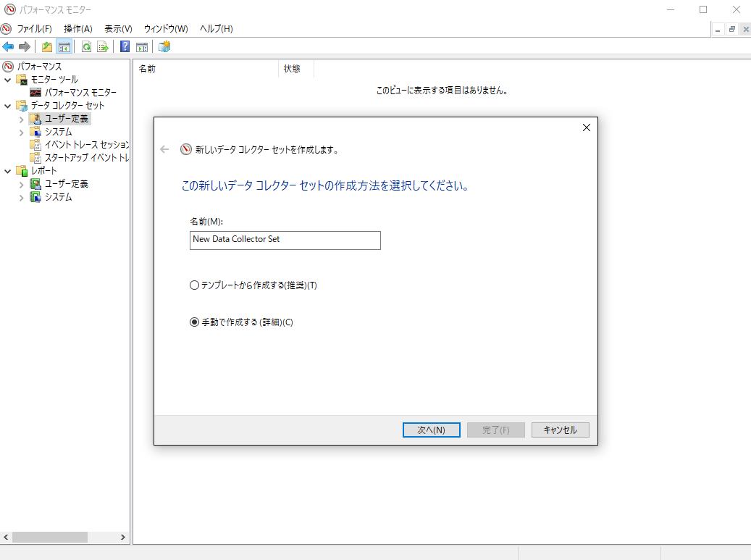The image size is (751, 560).
Task: Collapse the レポート tree node
Action: (8, 171)
